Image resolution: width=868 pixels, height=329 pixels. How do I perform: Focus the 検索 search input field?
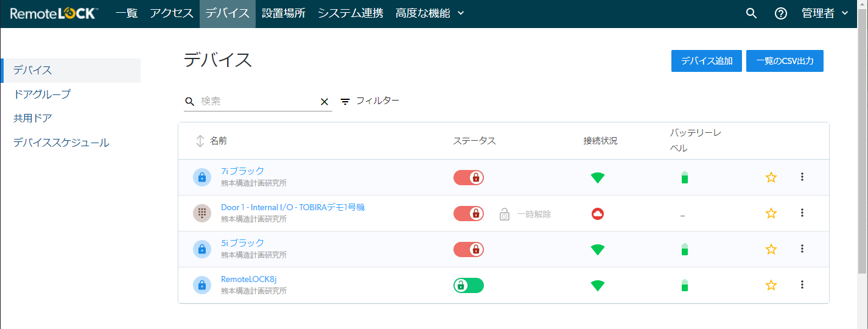pyautogui.click(x=258, y=101)
